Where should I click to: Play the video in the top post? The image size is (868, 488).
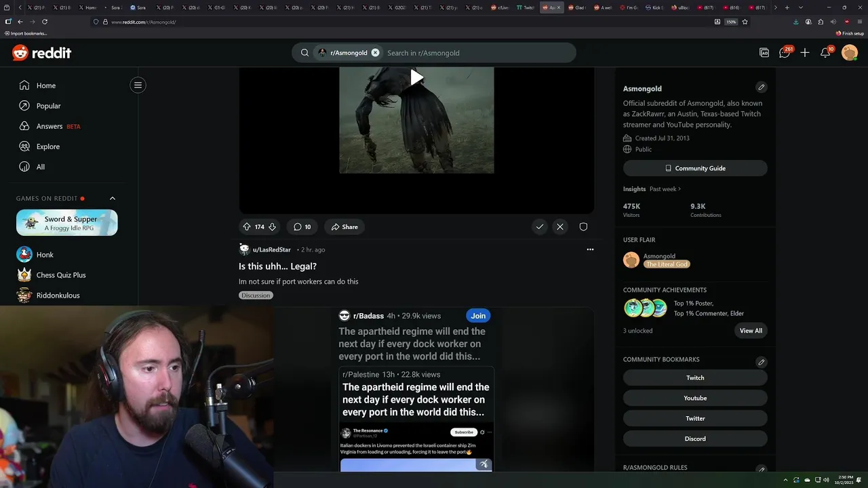click(416, 77)
